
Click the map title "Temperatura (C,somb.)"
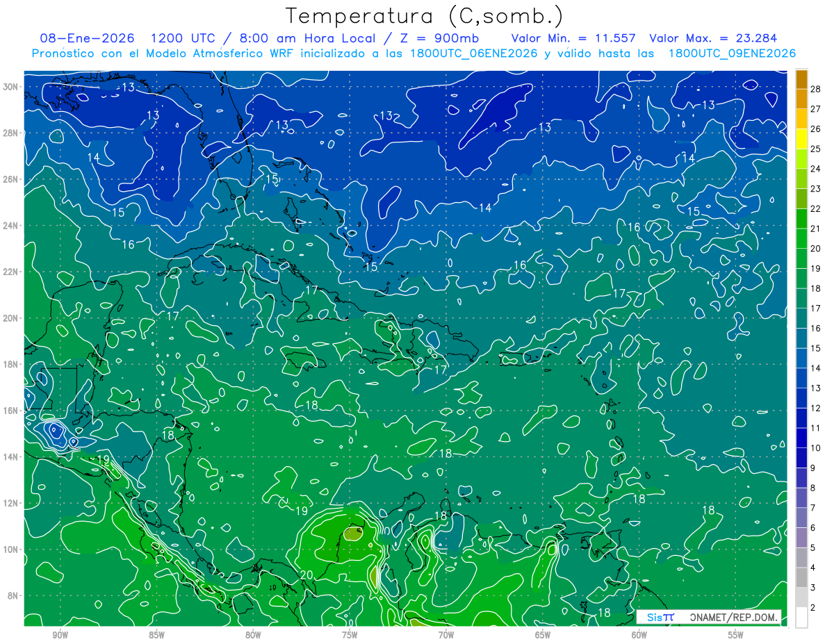pyautogui.click(x=425, y=16)
